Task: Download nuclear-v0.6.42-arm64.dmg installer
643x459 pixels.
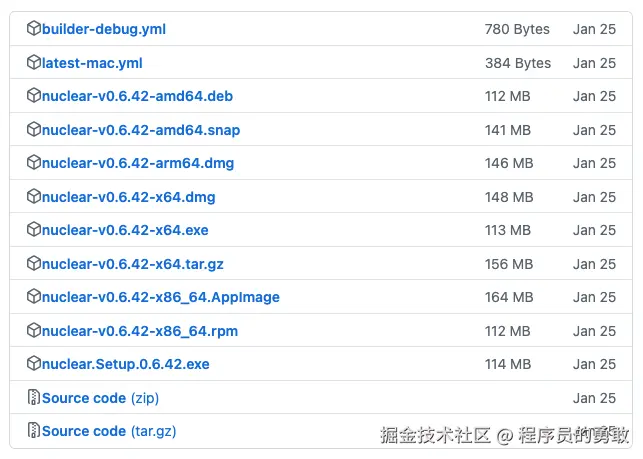Action: [x=138, y=163]
